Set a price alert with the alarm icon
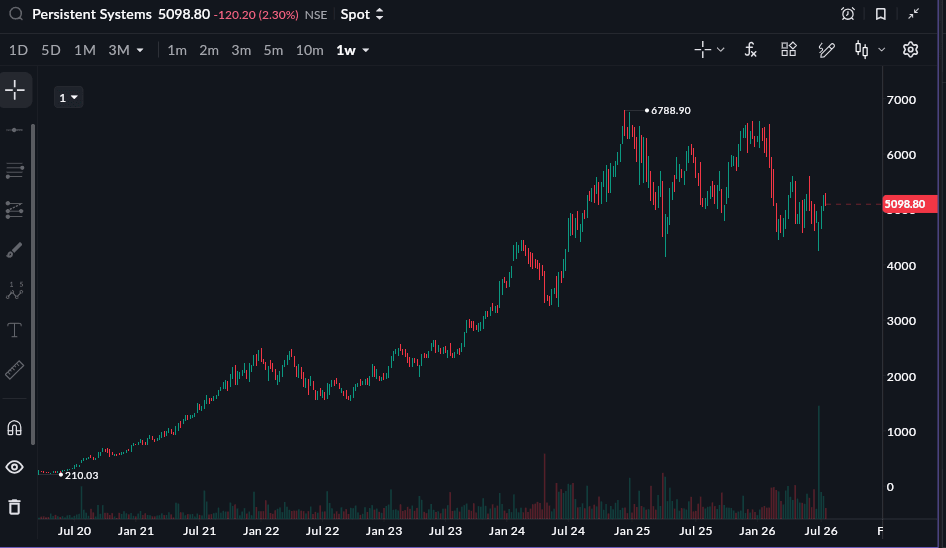 (x=848, y=14)
